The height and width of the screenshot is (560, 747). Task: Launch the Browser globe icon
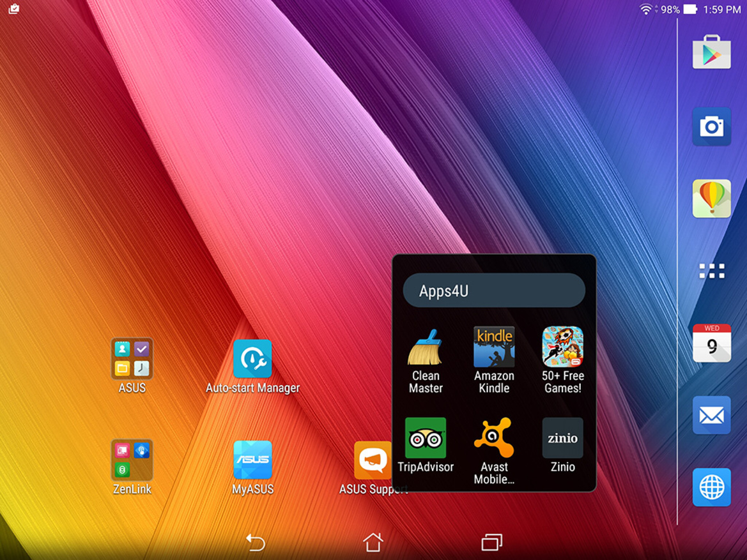pos(711,487)
